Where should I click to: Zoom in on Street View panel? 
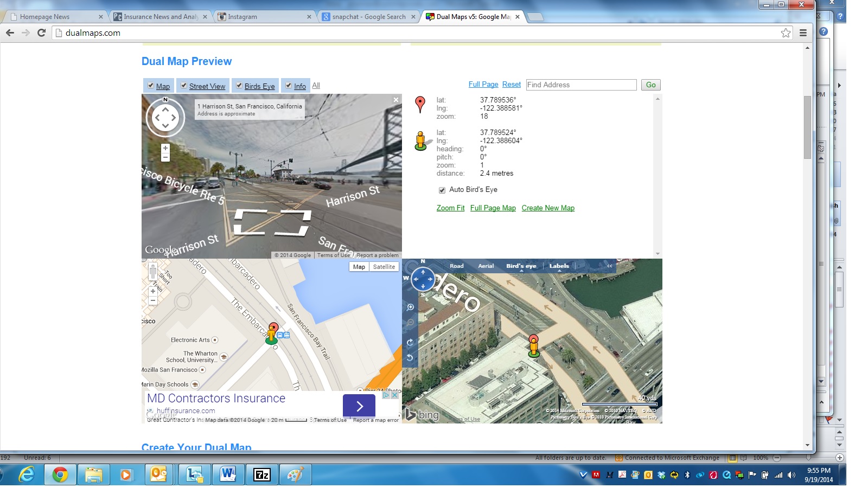(x=165, y=148)
